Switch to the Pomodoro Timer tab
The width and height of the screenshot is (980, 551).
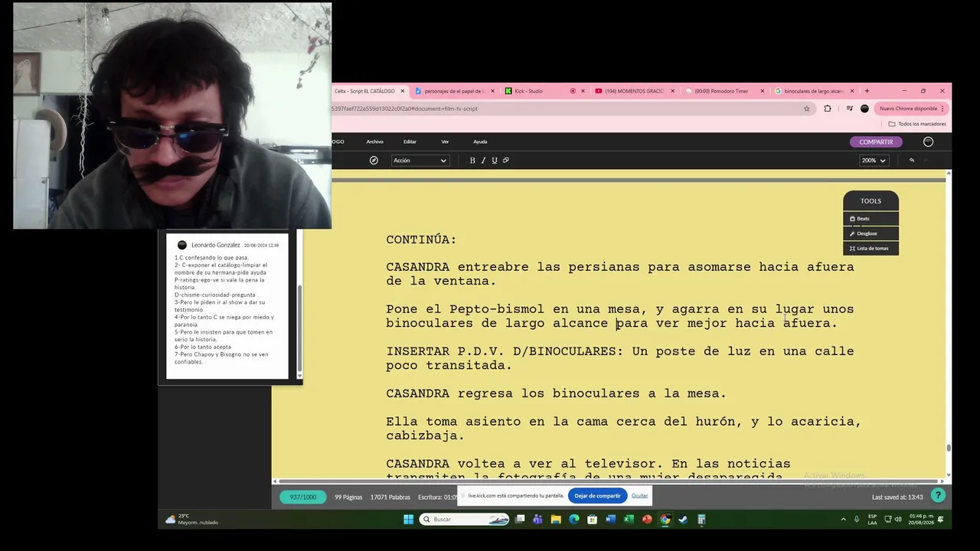click(x=724, y=91)
